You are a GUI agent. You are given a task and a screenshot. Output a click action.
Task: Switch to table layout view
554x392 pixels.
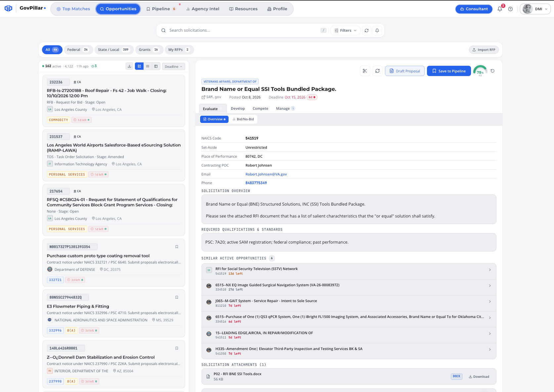(x=156, y=66)
